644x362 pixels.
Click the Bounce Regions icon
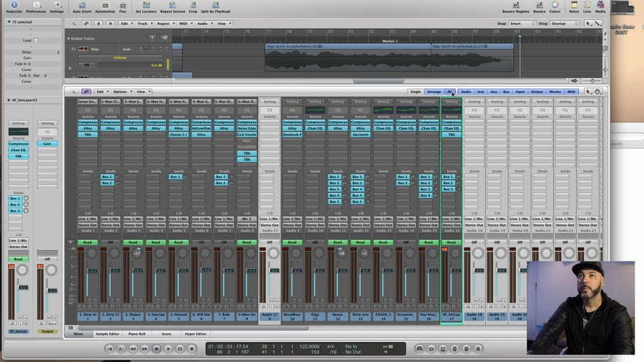click(516, 6)
